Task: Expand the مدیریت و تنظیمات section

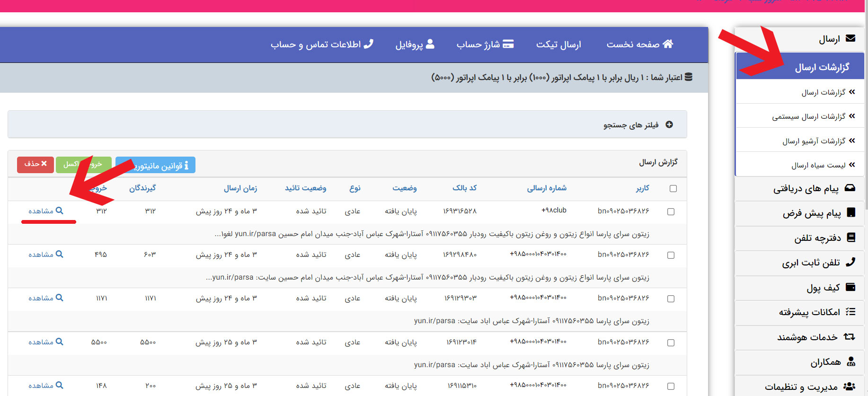Action: [x=799, y=387]
